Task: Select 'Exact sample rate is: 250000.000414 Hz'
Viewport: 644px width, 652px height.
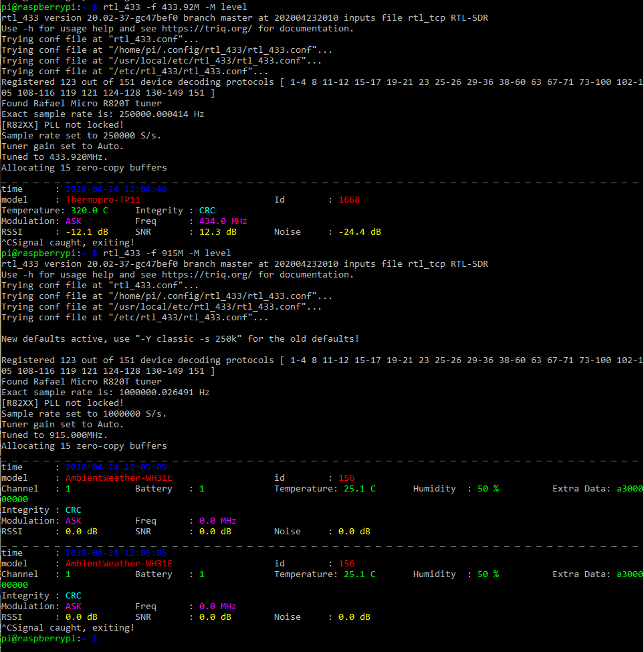Action: tap(103, 114)
